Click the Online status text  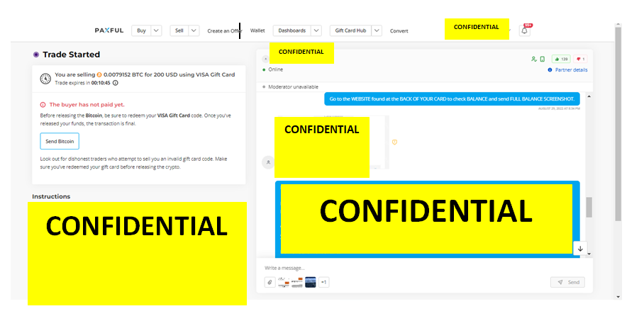tap(276, 69)
